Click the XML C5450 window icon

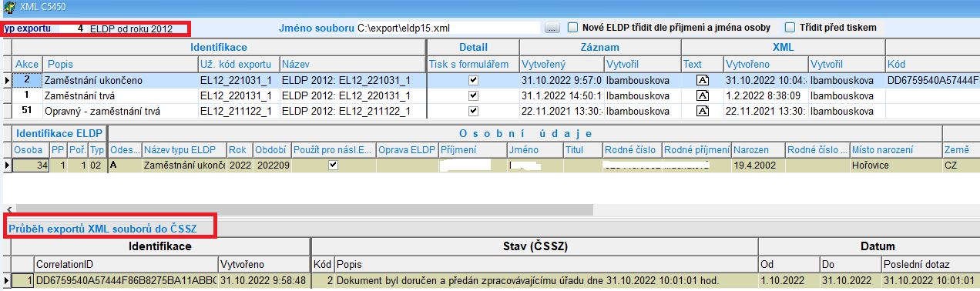tap(8, 7)
